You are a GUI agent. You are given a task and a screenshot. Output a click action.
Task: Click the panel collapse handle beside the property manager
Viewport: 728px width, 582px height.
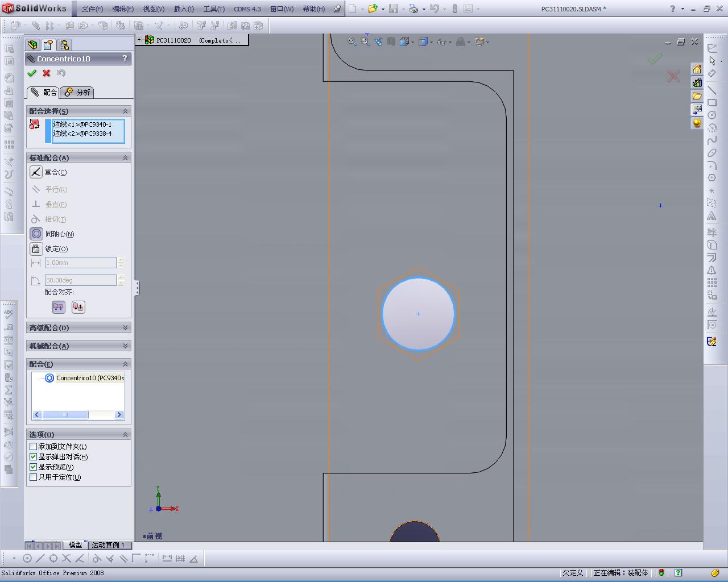click(136, 288)
